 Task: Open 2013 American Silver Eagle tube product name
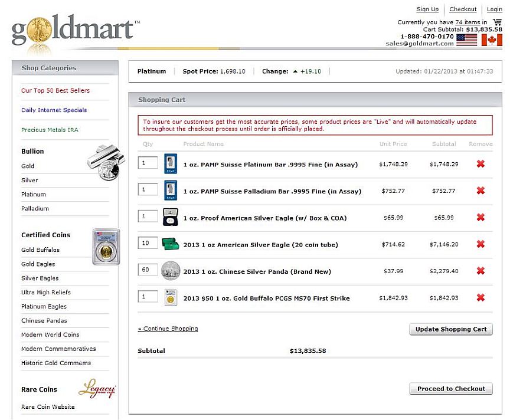[x=260, y=245]
